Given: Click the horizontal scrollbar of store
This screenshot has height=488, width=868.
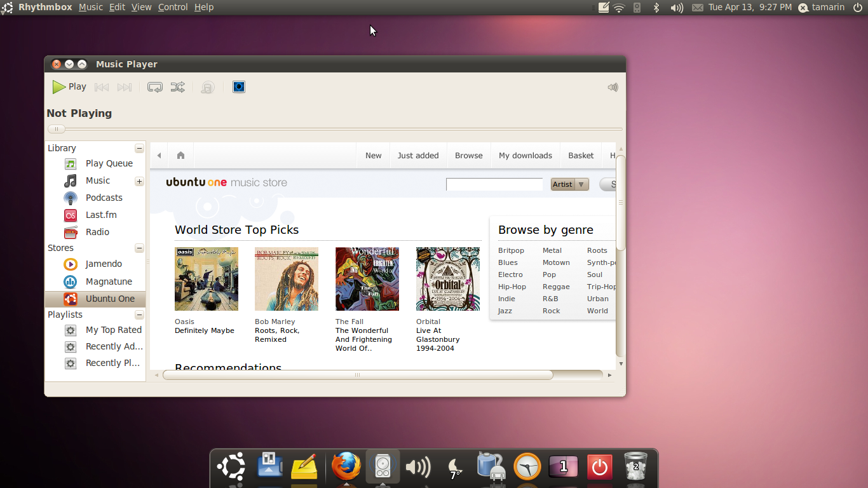Looking at the screenshot, I should click(x=358, y=375).
